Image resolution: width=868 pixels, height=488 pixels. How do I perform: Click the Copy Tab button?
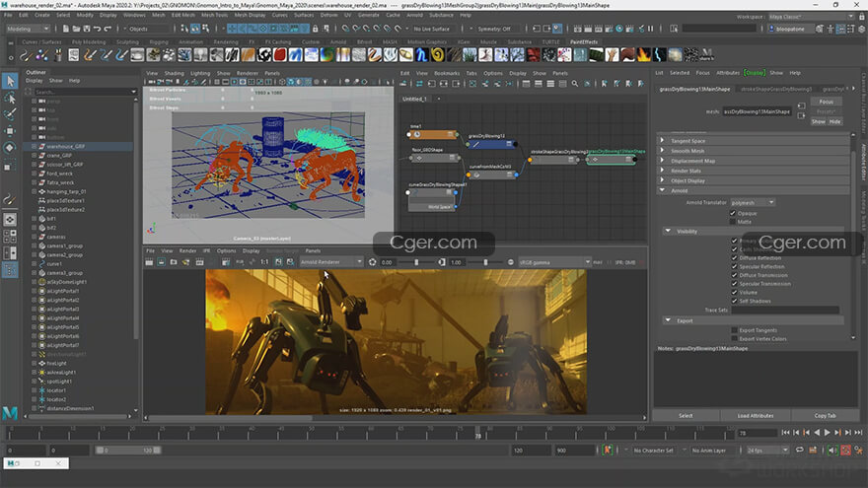(x=825, y=415)
